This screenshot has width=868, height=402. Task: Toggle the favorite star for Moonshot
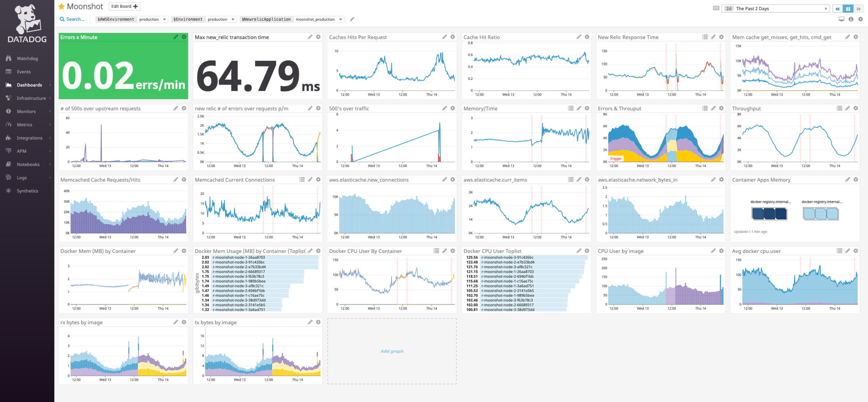[x=61, y=6]
